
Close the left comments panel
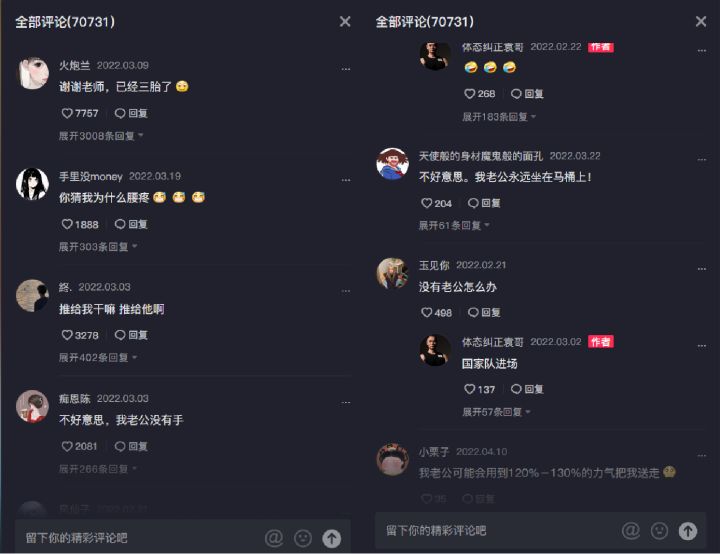[x=345, y=22]
